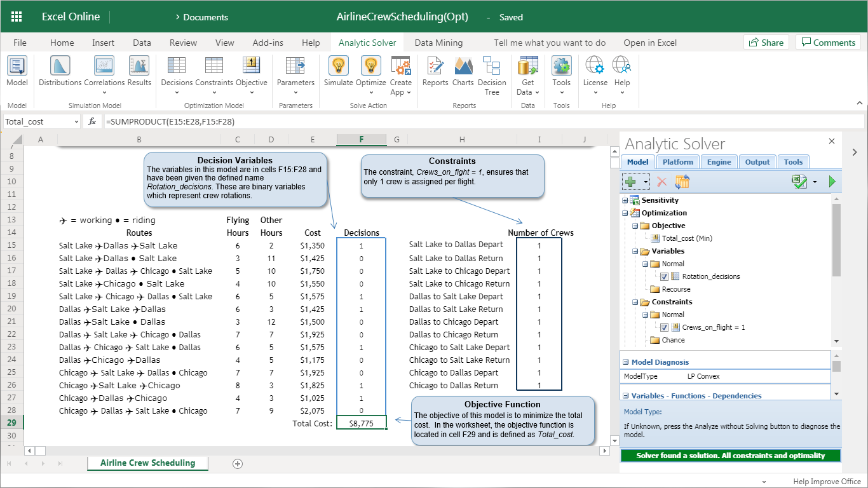Click the red delete X icon
The height and width of the screenshot is (488, 868).
[661, 182]
